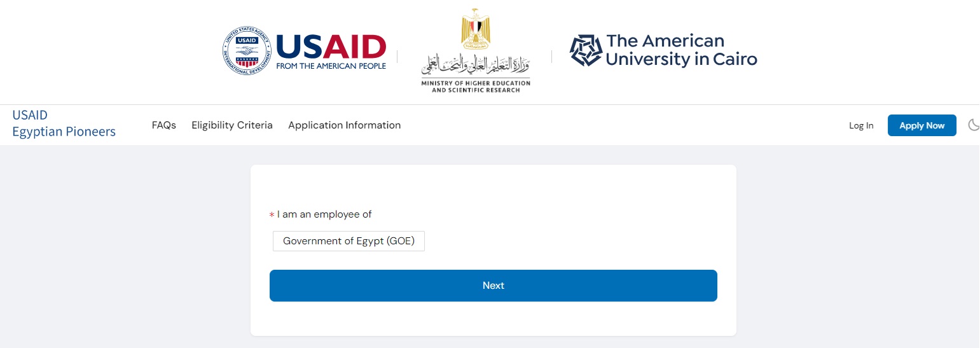Click the Log In link
This screenshot has height=348, width=980.
861,126
